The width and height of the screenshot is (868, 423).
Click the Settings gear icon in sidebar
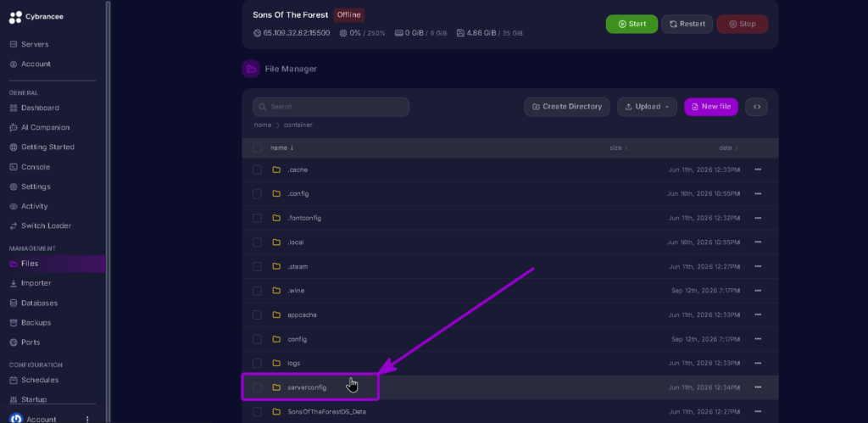pos(14,186)
